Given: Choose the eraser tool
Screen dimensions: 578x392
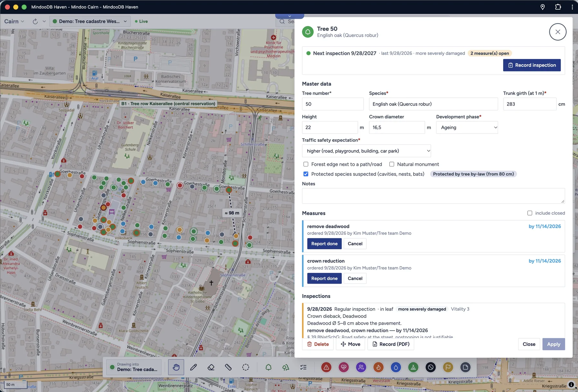Looking at the screenshot, I should point(211,367).
